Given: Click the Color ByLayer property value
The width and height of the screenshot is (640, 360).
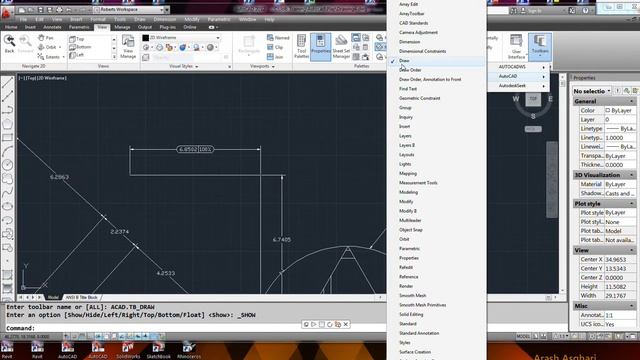Looking at the screenshot, I should (619, 111).
